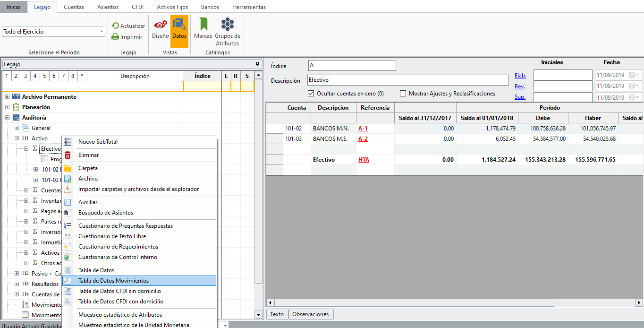
Task: Click the Imprimir printer icon
Action: 115,37
